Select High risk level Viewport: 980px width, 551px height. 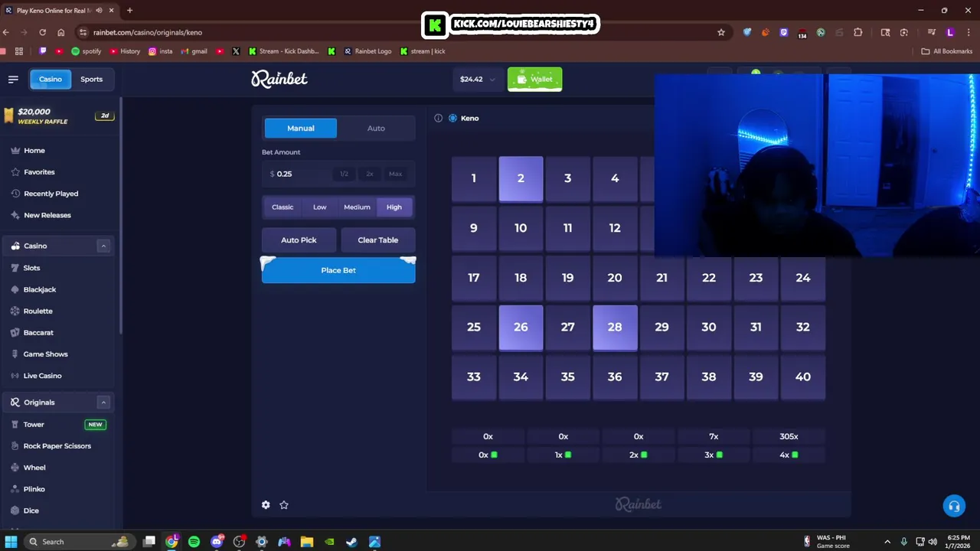pos(394,207)
